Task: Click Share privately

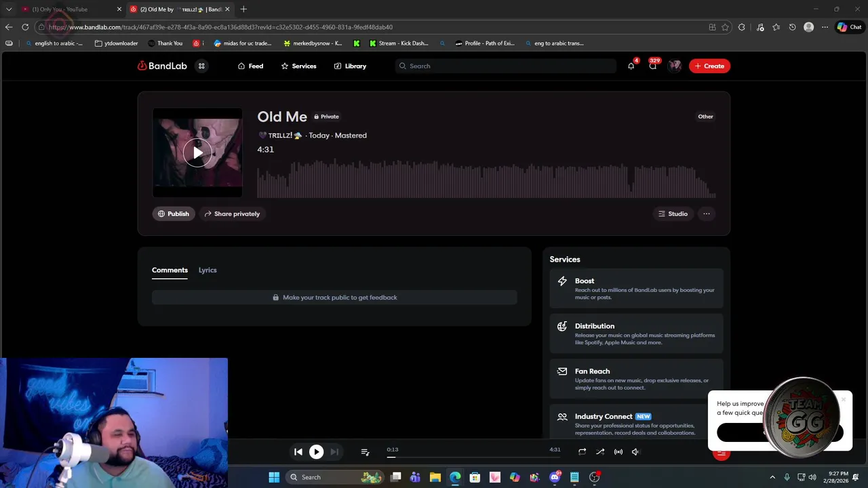Action: pos(232,213)
